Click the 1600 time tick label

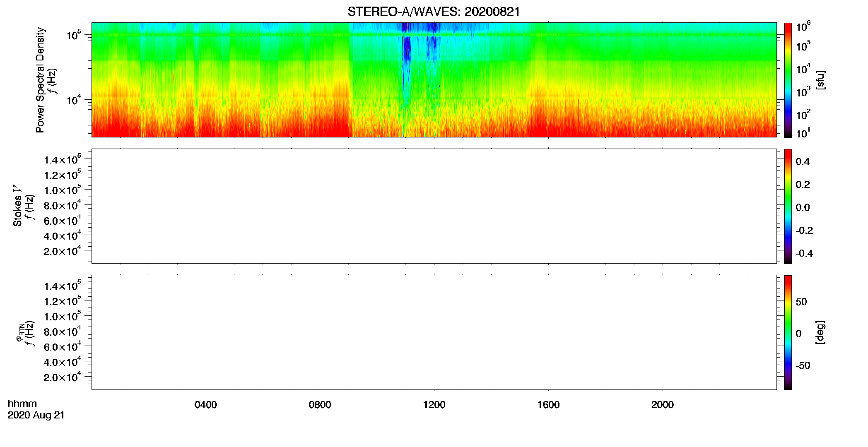(x=548, y=405)
